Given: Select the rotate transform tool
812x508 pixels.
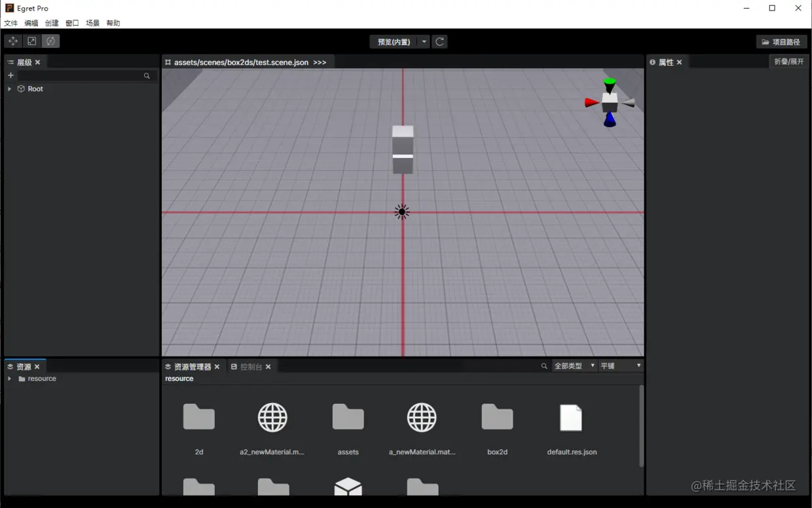Looking at the screenshot, I should coord(50,41).
